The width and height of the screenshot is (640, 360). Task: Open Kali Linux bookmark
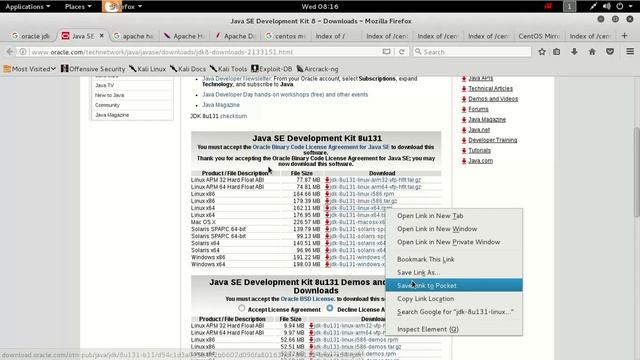click(x=147, y=69)
